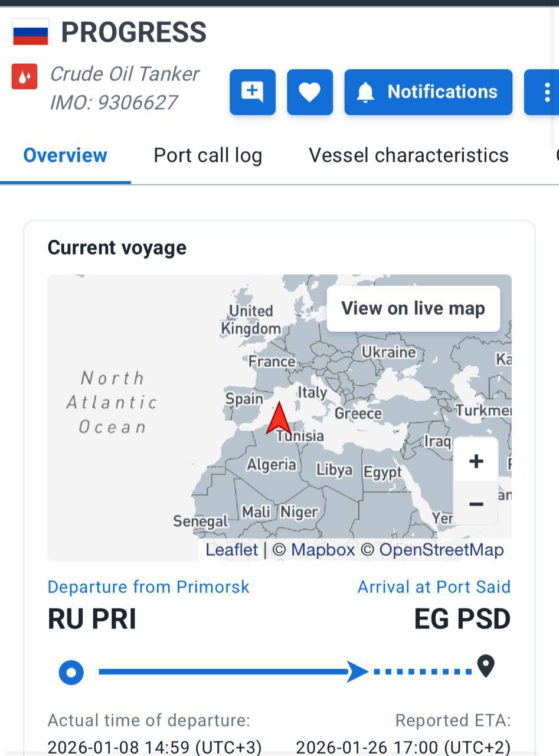Open the Mapbox attribution link
This screenshot has height=756, width=559.
click(323, 550)
